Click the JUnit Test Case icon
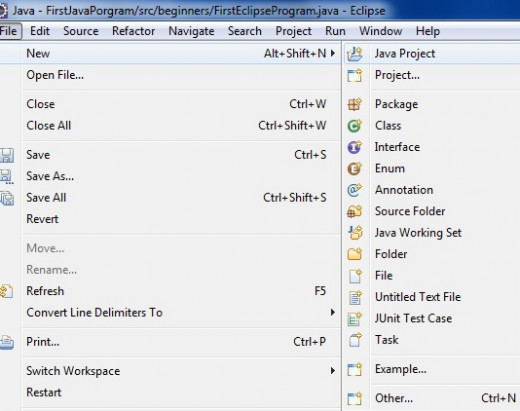 354,319
